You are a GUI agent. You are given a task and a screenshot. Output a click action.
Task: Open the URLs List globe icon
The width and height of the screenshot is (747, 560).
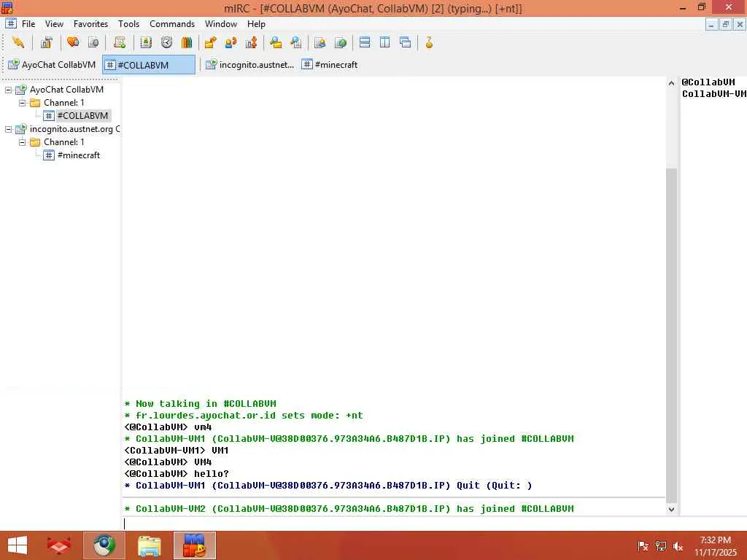click(x=341, y=43)
